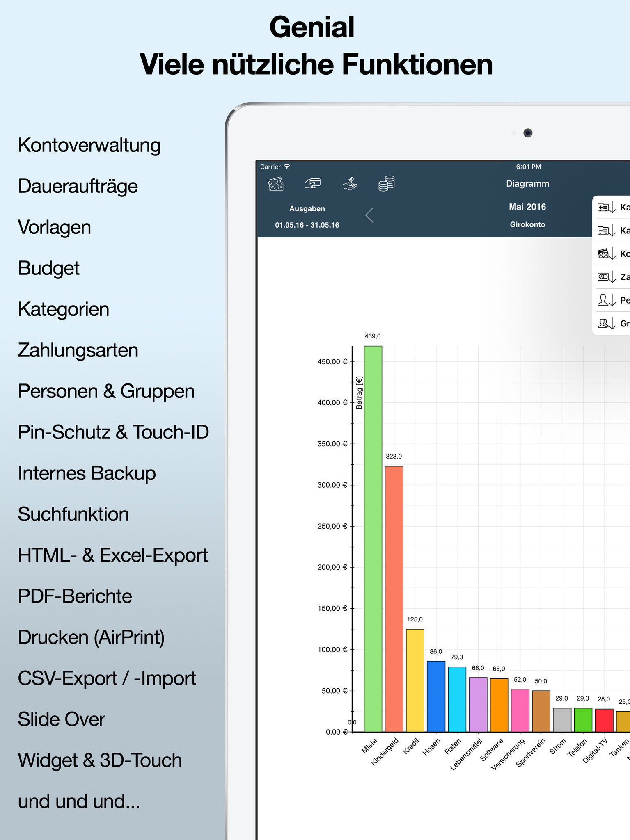Tap the Kontoverwaltung feature text
This screenshot has width=630, height=840.
(x=89, y=146)
